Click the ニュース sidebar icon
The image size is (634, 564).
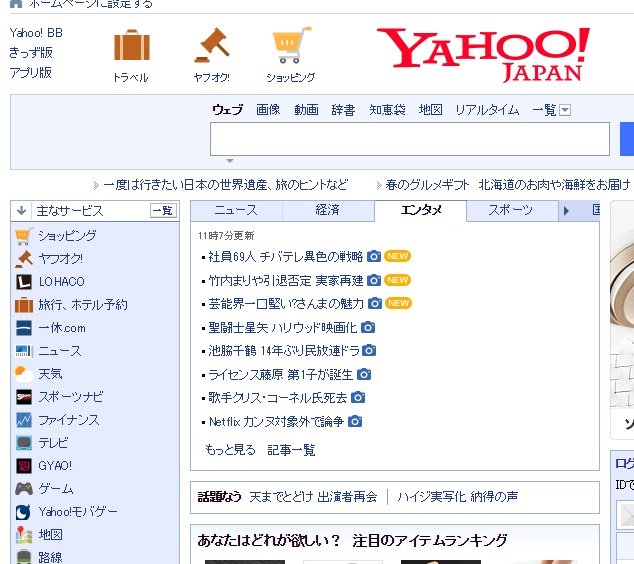click(x=23, y=351)
